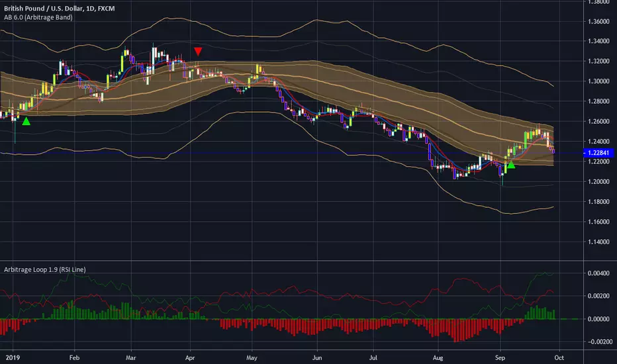This screenshot has height=364, width=617.
Task: Click the 1.20000 price axis label
Action: coord(598,182)
